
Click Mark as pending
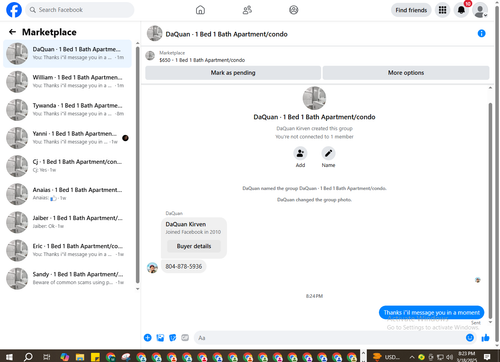point(233,73)
